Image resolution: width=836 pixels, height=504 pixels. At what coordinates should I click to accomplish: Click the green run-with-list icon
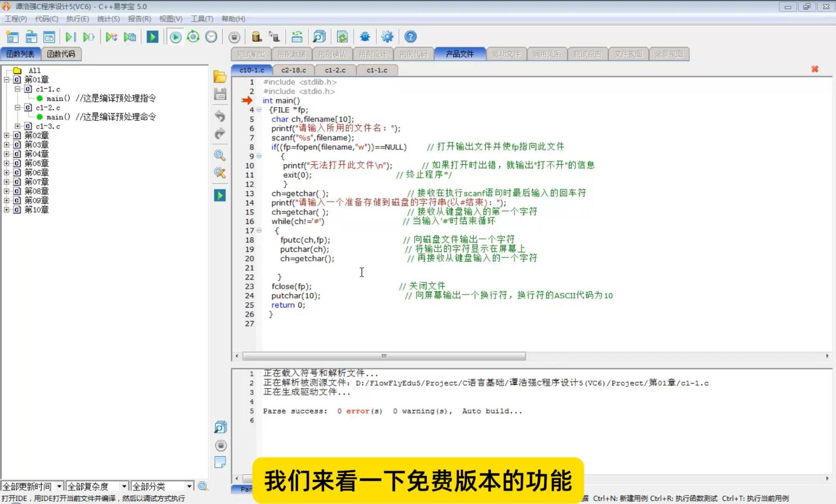click(x=130, y=37)
